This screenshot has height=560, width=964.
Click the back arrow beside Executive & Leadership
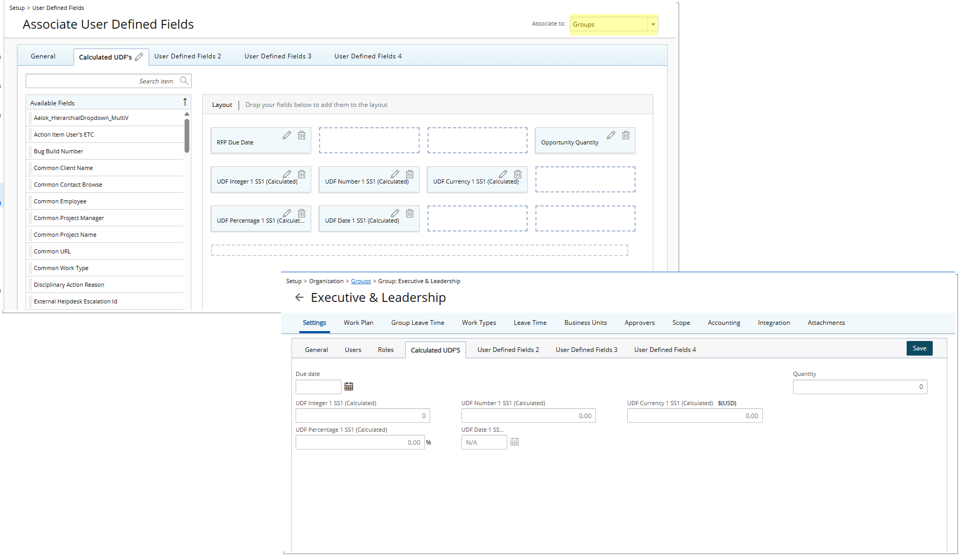coord(299,297)
